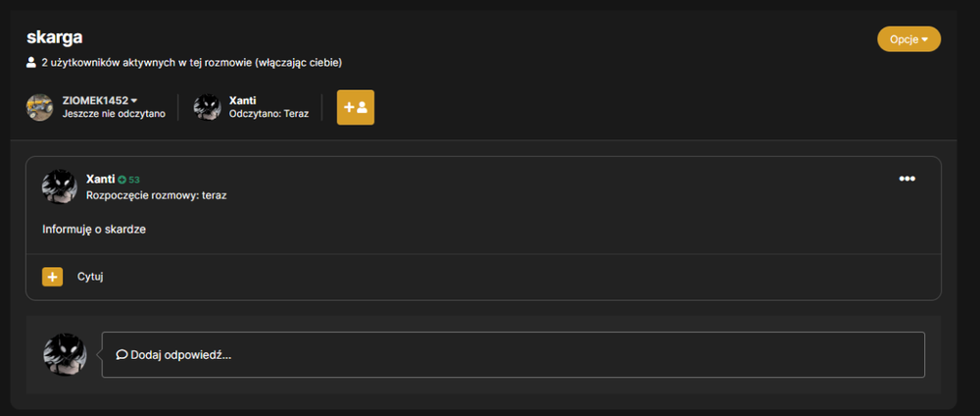Click your avatar next to the reply field

[x=65, y=354]
